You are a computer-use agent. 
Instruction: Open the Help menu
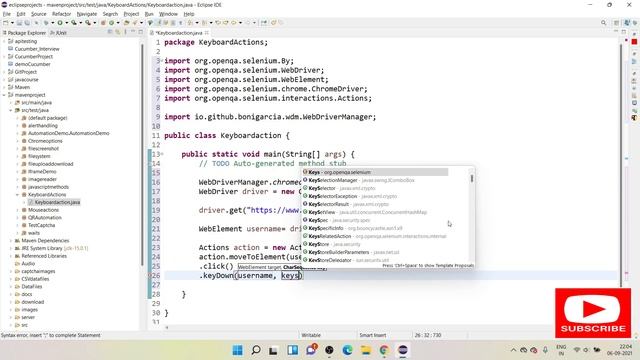(189, 14)
